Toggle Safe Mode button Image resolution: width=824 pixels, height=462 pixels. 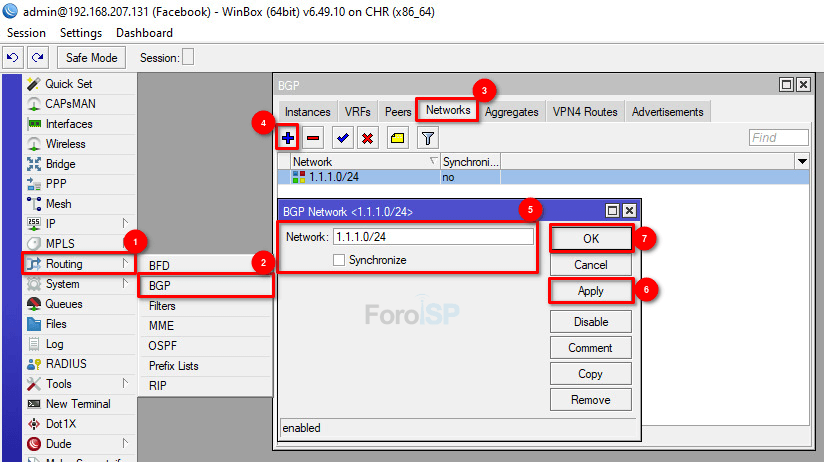[91, 57]
